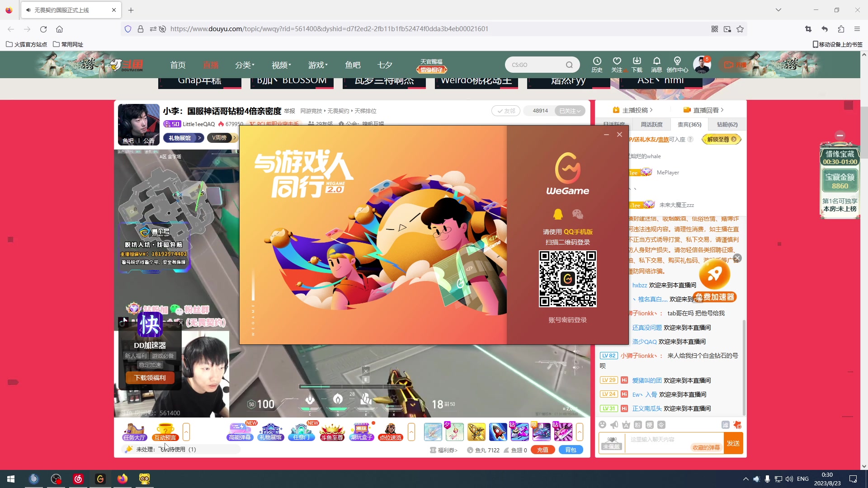
Task: Open the 直播回看 link
Action: (x=704, y=110)
